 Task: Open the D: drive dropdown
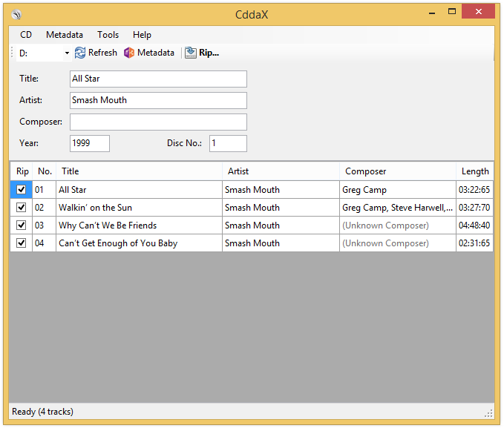click(x=67, y=53)
